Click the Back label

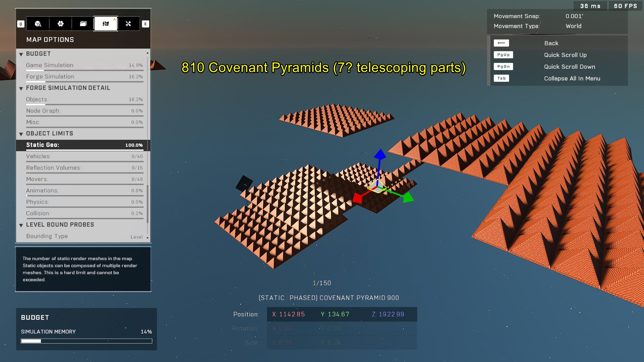[551, 43]
